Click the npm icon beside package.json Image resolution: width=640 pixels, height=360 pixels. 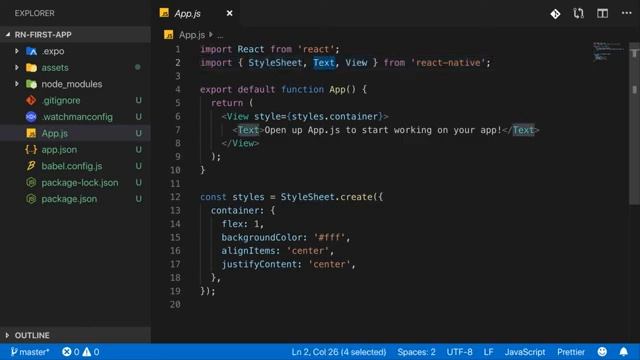point(31,199)
